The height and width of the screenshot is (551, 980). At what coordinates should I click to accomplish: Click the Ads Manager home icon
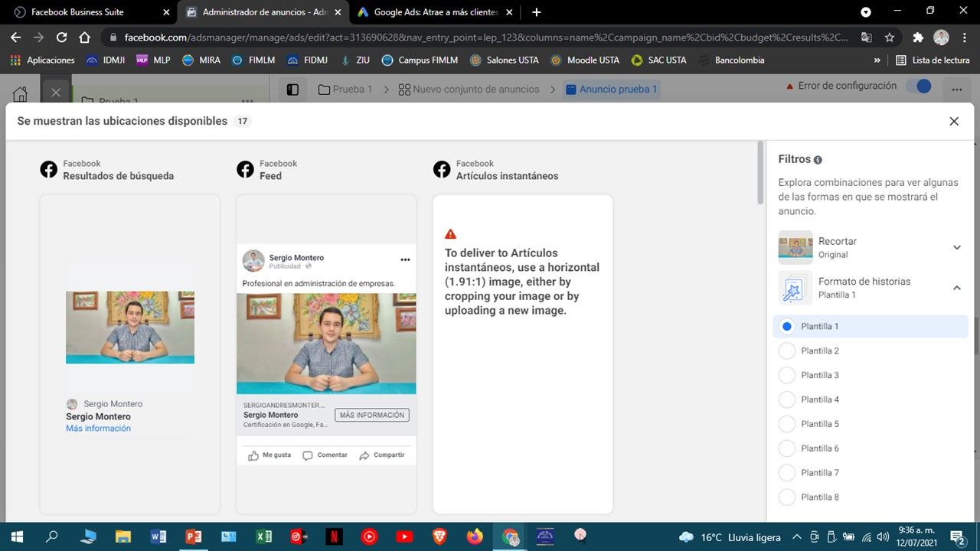point(21,93)
